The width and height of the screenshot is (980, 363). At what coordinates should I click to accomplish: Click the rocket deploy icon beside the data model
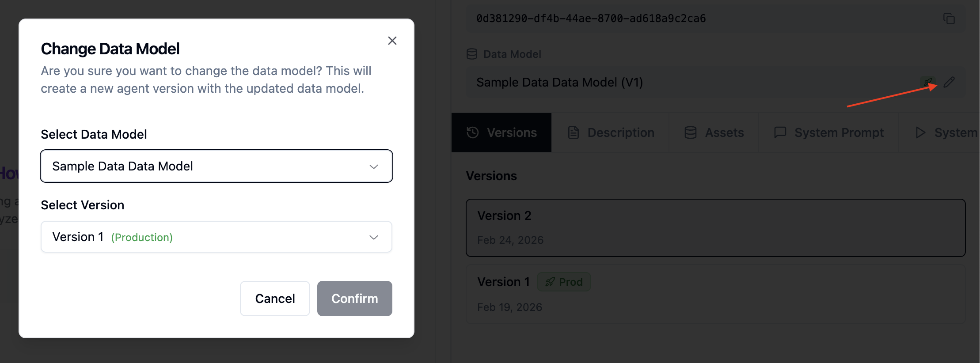tap(929, 82)
